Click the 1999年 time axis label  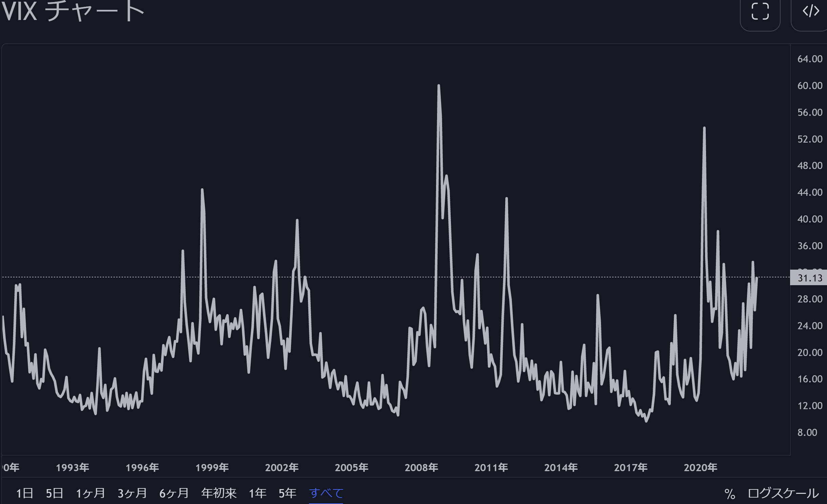pyautogui.click(x=212, y=468)
